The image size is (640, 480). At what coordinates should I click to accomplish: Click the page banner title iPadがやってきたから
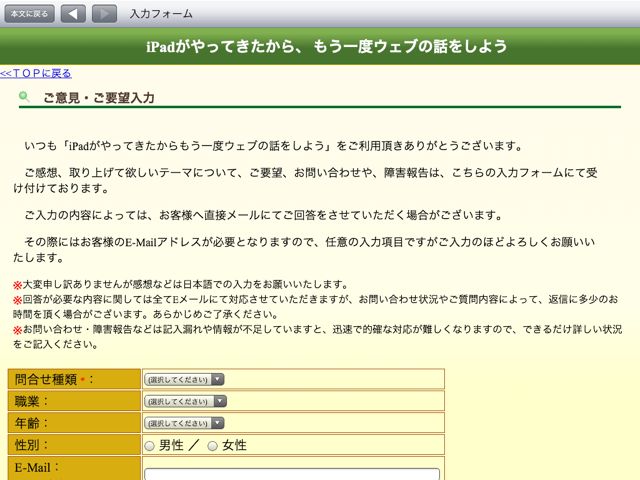point(327,46)
